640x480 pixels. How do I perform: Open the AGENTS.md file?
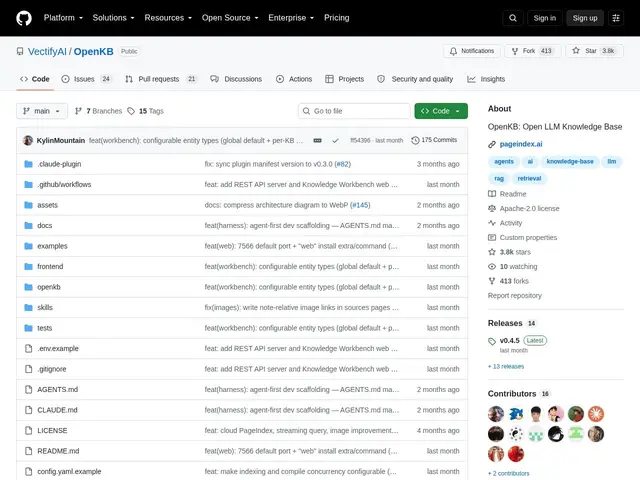[x=58, y=389]
